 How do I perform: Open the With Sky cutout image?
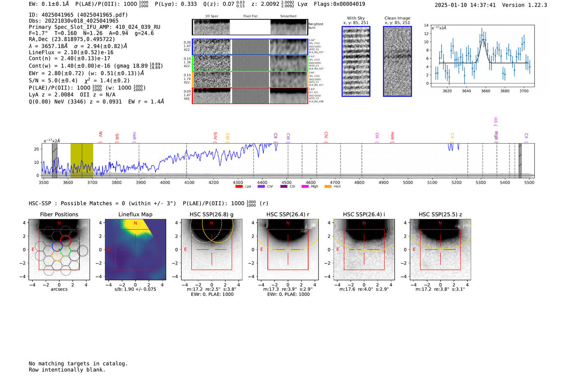[x=356, y=61]
